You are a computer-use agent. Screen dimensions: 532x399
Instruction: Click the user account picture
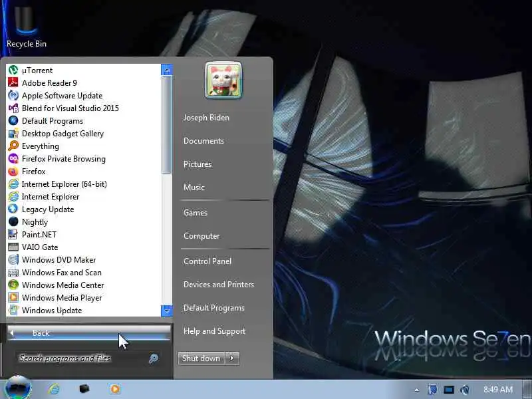[223, 80]
